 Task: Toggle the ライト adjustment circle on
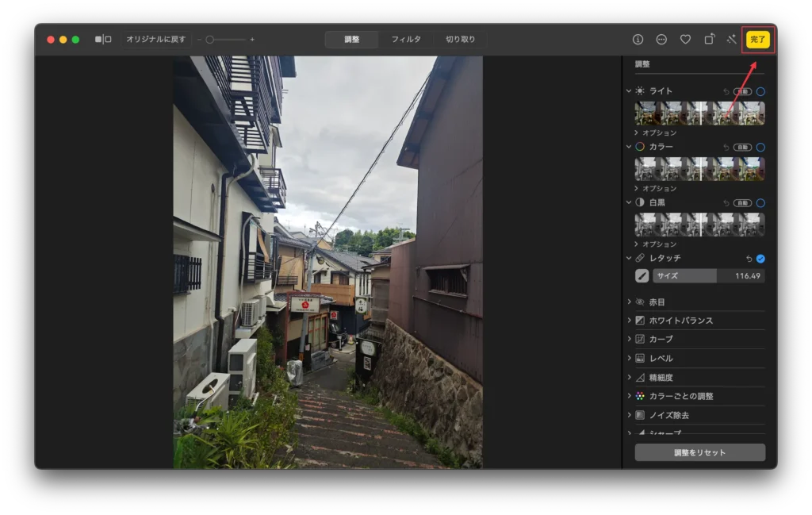click(760, 91)
